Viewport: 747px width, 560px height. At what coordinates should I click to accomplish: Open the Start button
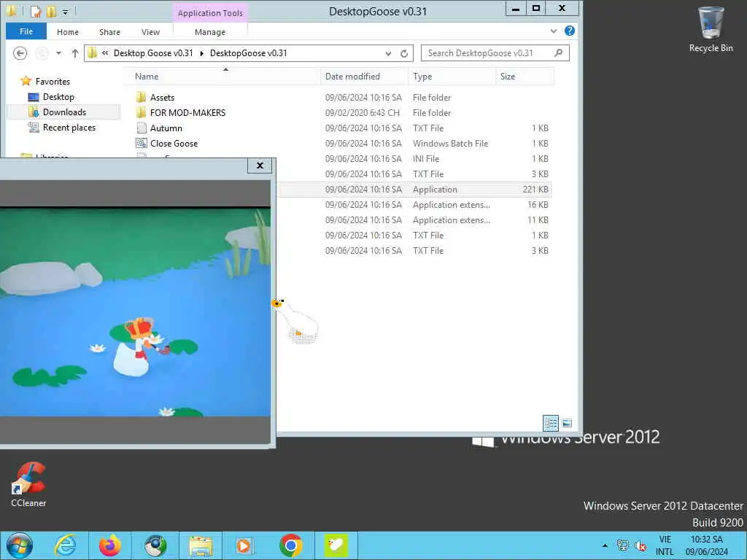click(20, 545)
